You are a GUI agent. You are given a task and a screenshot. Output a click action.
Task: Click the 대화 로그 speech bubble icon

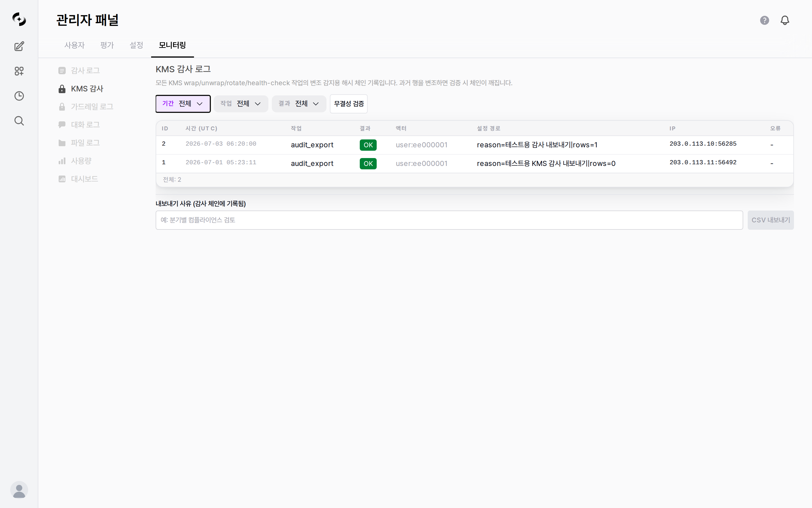[x=62, y=125]
